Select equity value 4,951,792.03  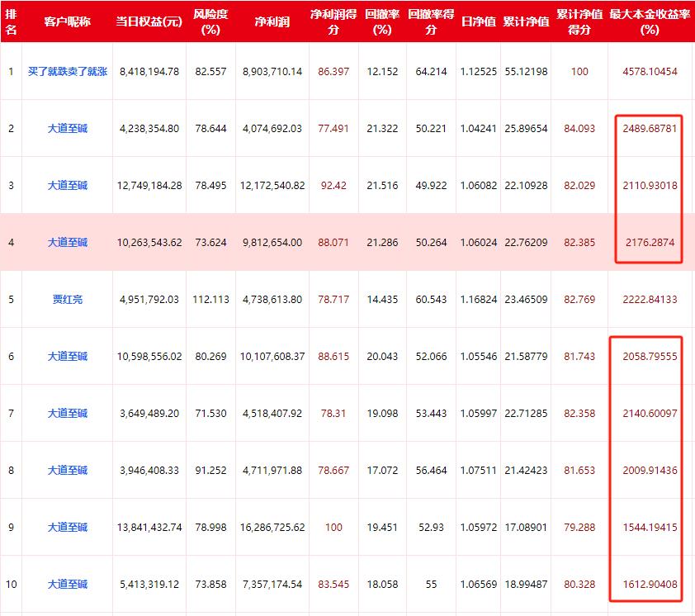click(149, 300)
